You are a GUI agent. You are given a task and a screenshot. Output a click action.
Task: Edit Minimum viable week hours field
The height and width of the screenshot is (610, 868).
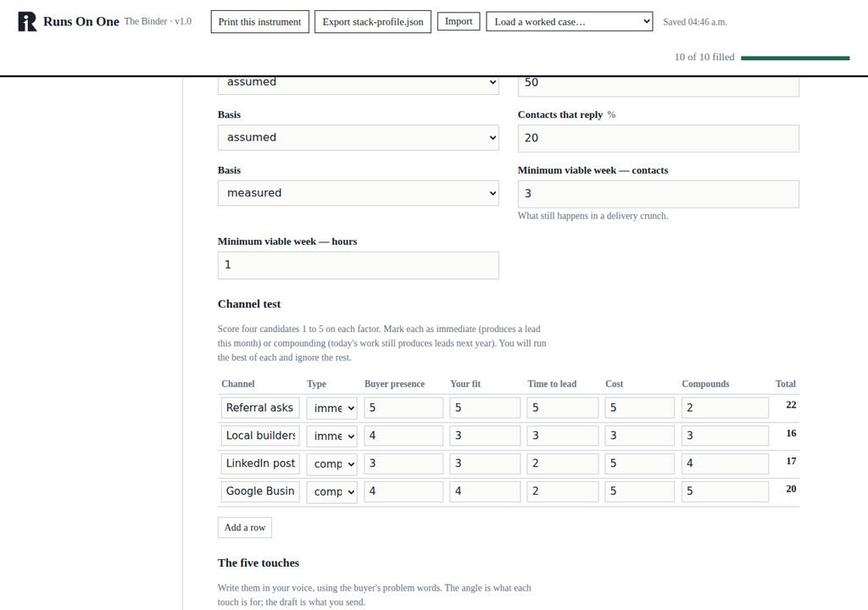[359, 265]
